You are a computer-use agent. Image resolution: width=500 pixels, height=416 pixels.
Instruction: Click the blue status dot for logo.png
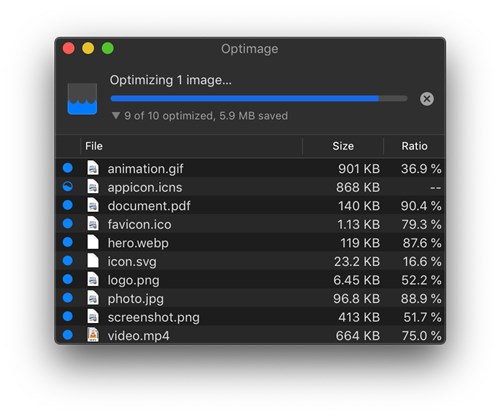coord(68,279)
